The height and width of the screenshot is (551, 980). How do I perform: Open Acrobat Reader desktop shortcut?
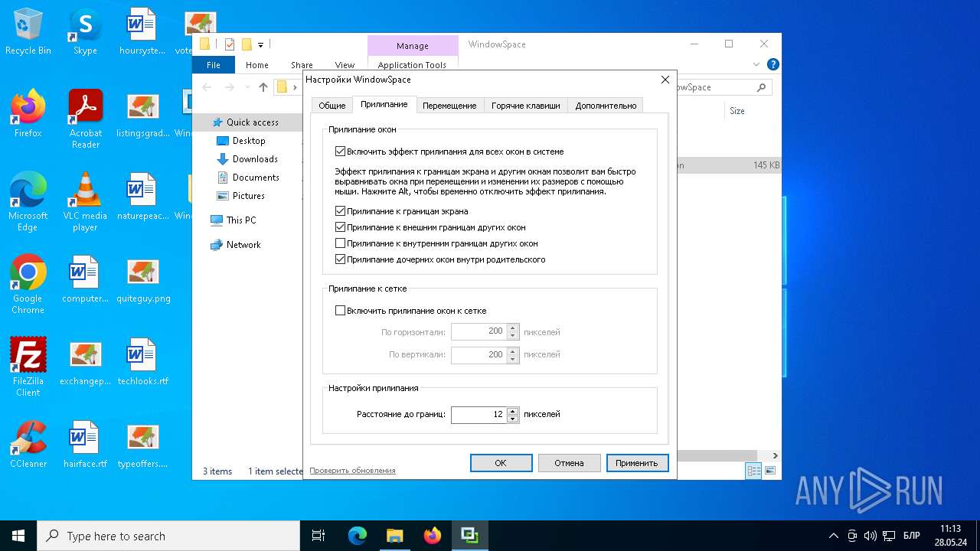85,120
